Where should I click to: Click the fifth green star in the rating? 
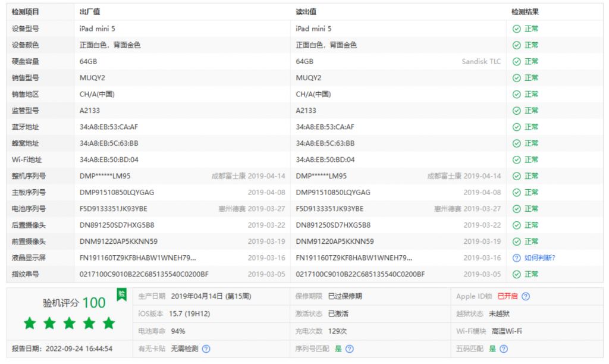tap(109, 324)
